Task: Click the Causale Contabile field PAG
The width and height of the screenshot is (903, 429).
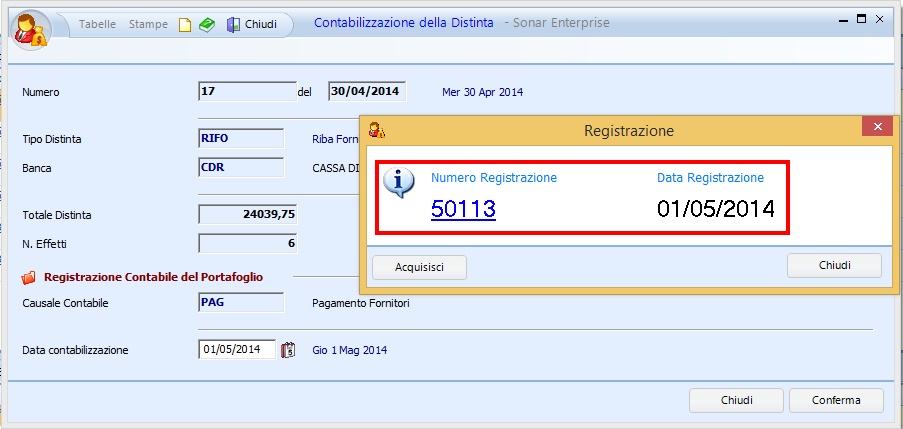Action: point(241,303)
